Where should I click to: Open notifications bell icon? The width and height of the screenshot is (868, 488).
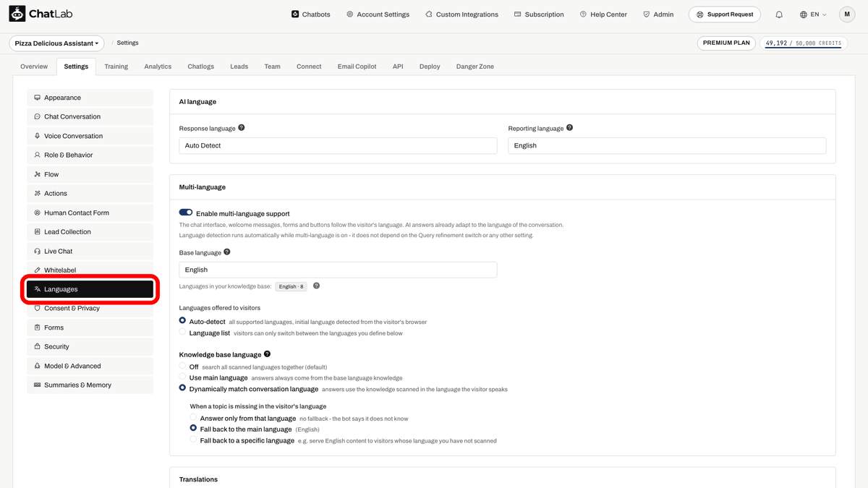coord(779,14)
